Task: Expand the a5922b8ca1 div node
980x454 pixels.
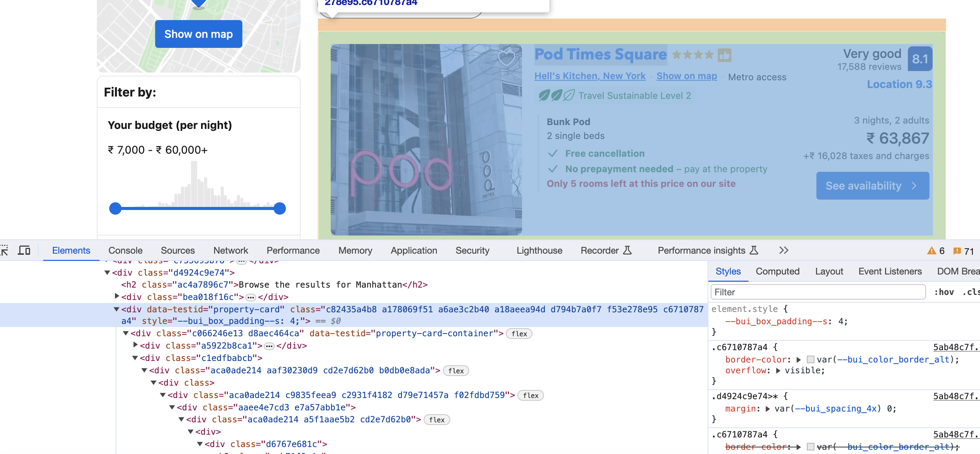Action: 135,345
